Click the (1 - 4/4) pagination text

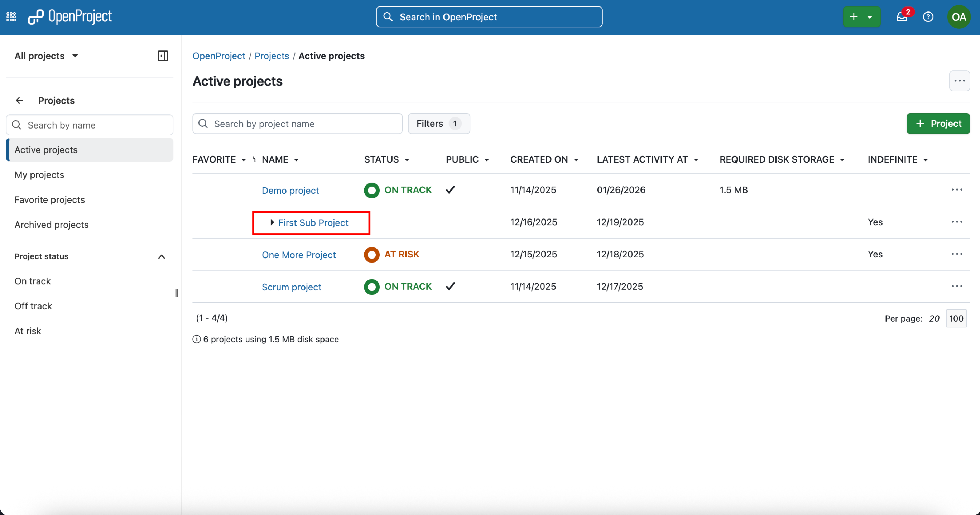coord(212,318)
